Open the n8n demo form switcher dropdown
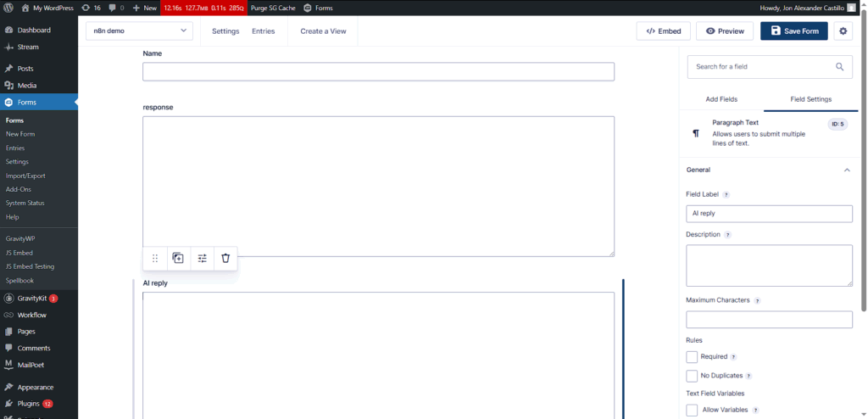 click(139, 31)
